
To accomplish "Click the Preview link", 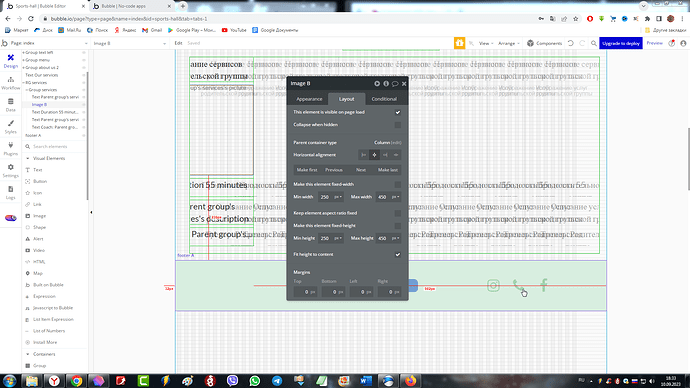I will tap(654, 43).
